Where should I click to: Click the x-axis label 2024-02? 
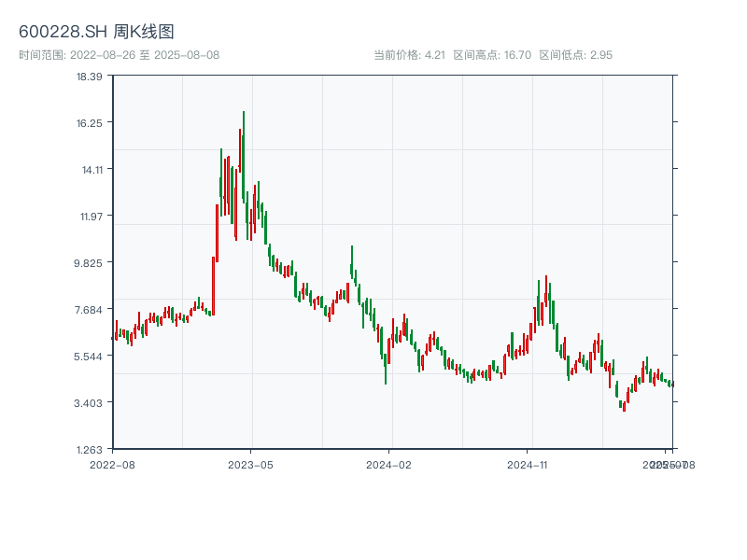[x=388, y=465]
